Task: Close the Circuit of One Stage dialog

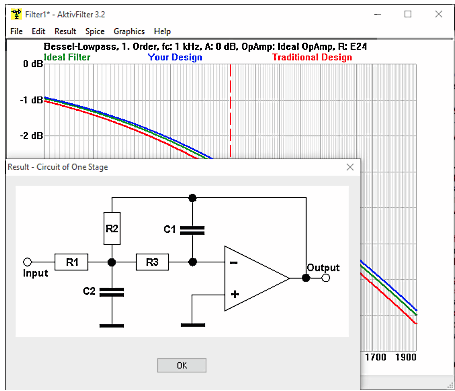Action: click(350, 167)
